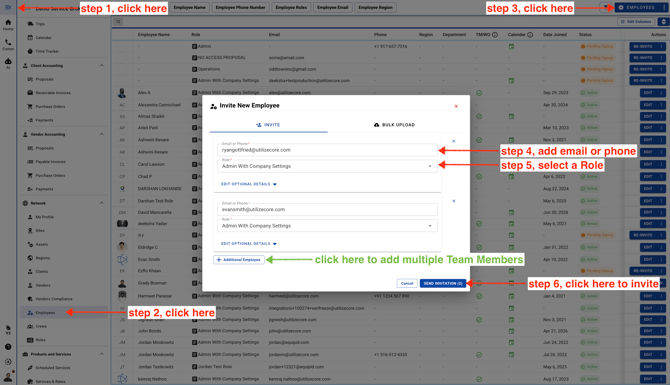Open Sites in the sidebar
The image size is (670, 385).
[40, 231]
